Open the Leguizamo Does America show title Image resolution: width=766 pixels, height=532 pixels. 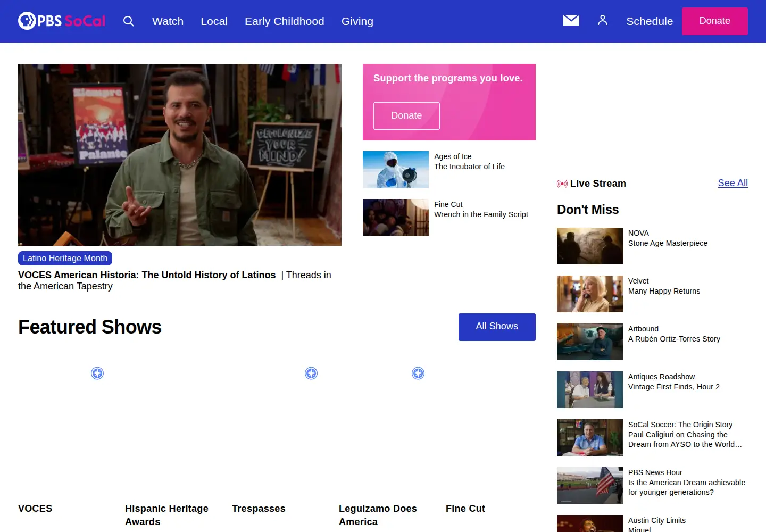tap(378, 515)
